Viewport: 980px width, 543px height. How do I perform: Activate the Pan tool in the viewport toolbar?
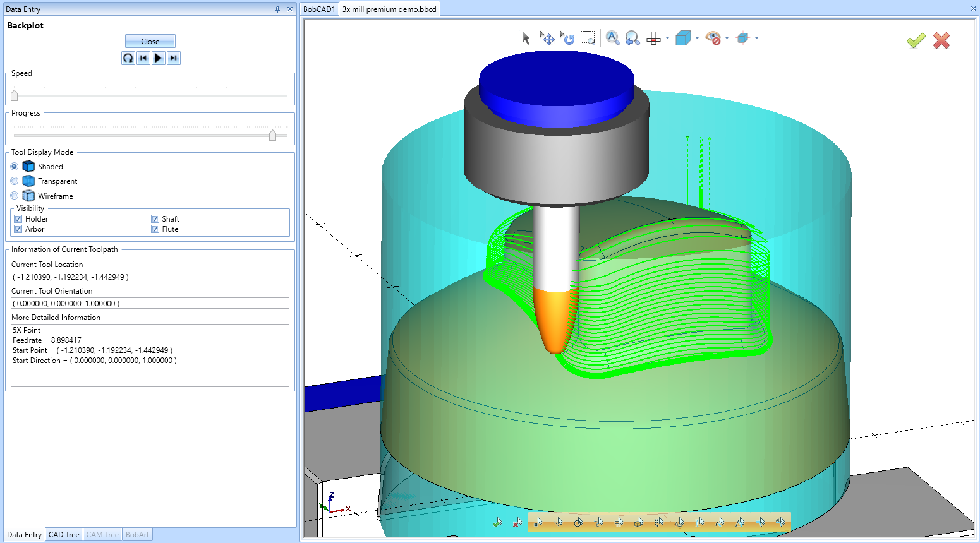click(x=547, y=39)
